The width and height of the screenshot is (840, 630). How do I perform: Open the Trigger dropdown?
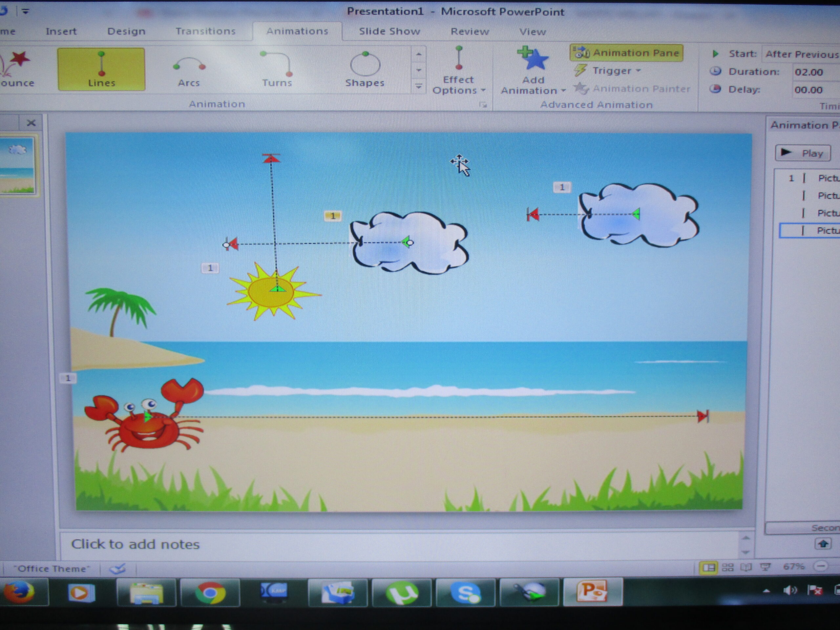[612, 71]
